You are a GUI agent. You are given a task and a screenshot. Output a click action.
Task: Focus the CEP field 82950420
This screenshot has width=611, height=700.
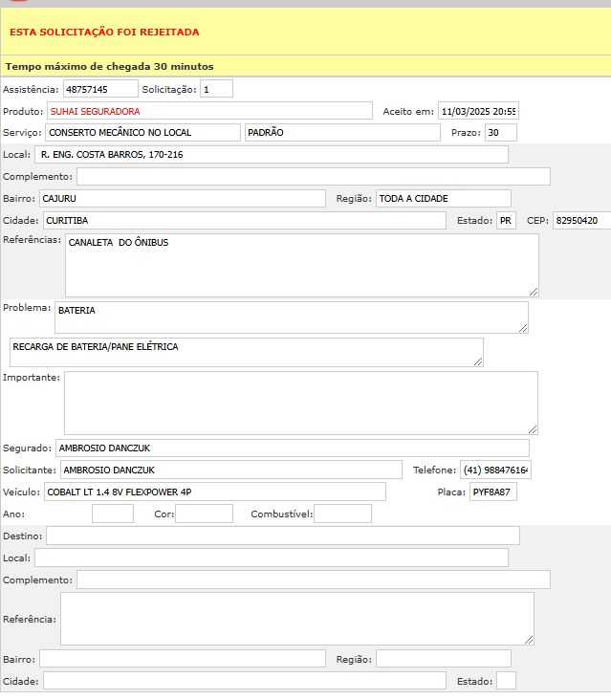pos(580,221)
